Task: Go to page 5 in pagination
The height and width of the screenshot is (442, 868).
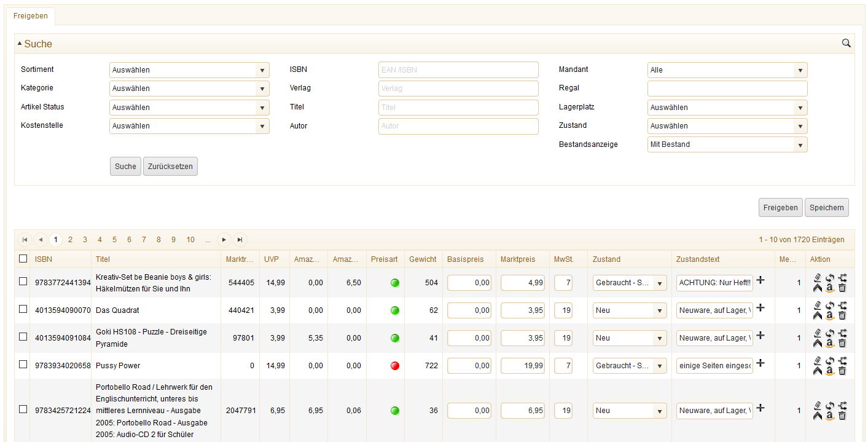Action: click(114, 240)
